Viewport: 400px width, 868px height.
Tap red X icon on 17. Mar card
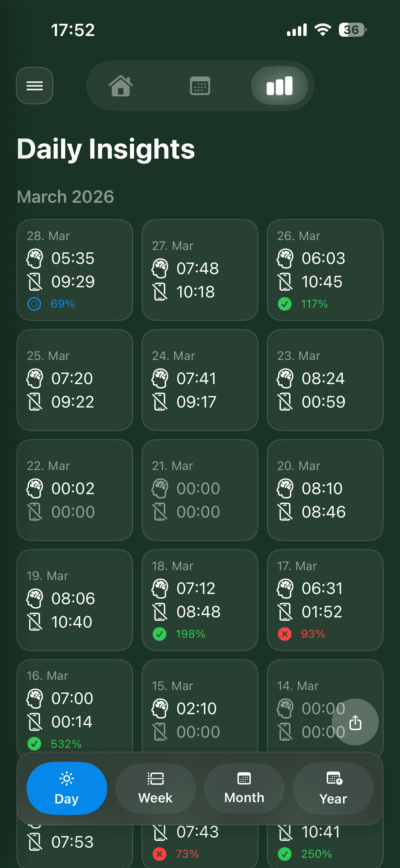(285, 634)
